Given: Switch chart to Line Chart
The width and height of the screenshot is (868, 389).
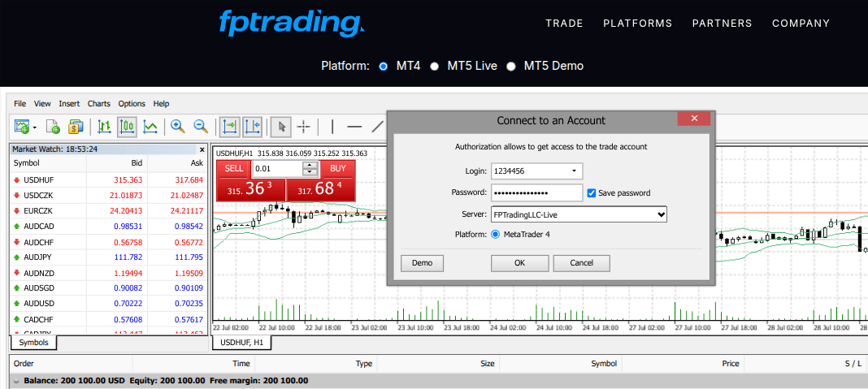Looking at the screenshot, I should [150, 127].
